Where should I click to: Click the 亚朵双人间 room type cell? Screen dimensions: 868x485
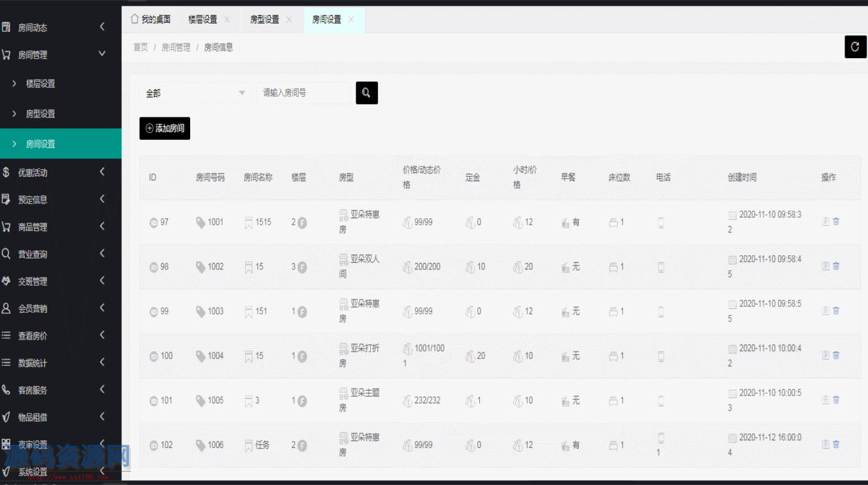pyautogui.click(x=359, y=266)
